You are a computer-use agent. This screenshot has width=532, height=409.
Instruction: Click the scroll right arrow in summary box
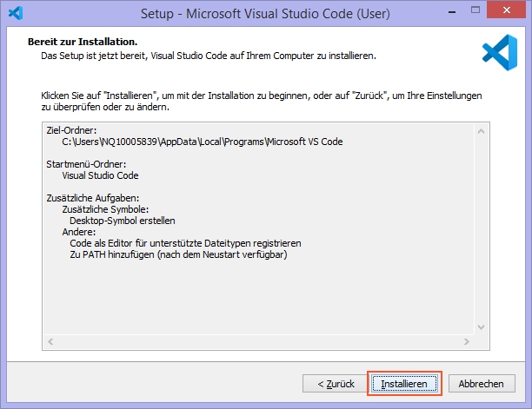point(467,341)
